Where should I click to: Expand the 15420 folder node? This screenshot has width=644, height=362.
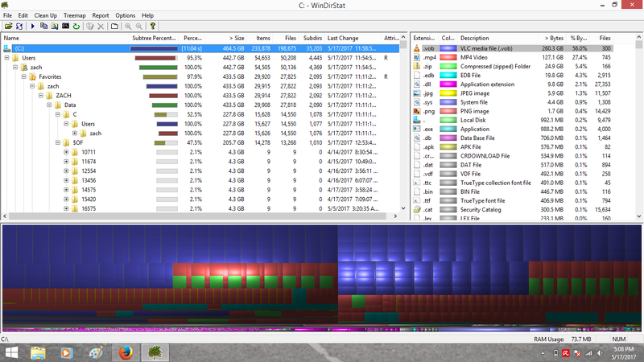(66, 200)
